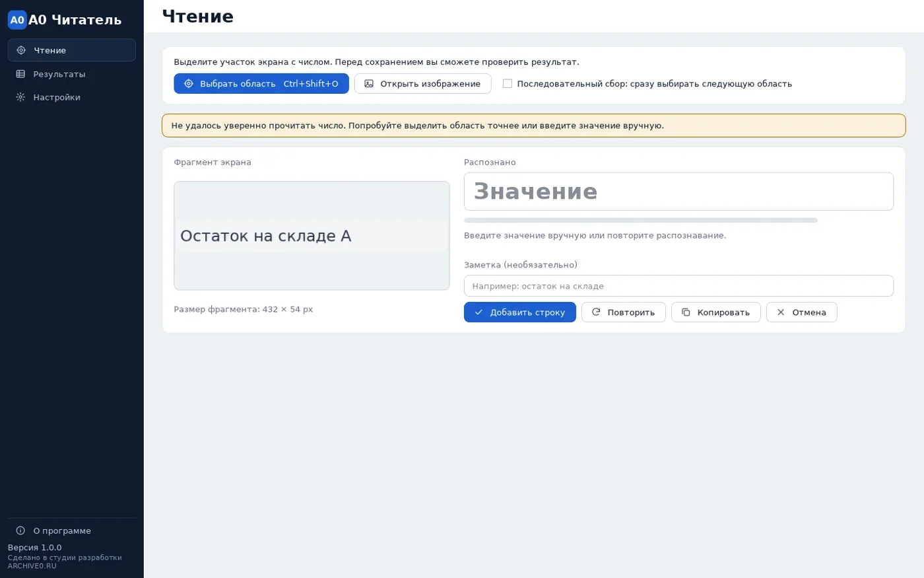This screenshot has height=578, width=924.
Task: Click the Открыть изображение button
Action: point(423,84)
